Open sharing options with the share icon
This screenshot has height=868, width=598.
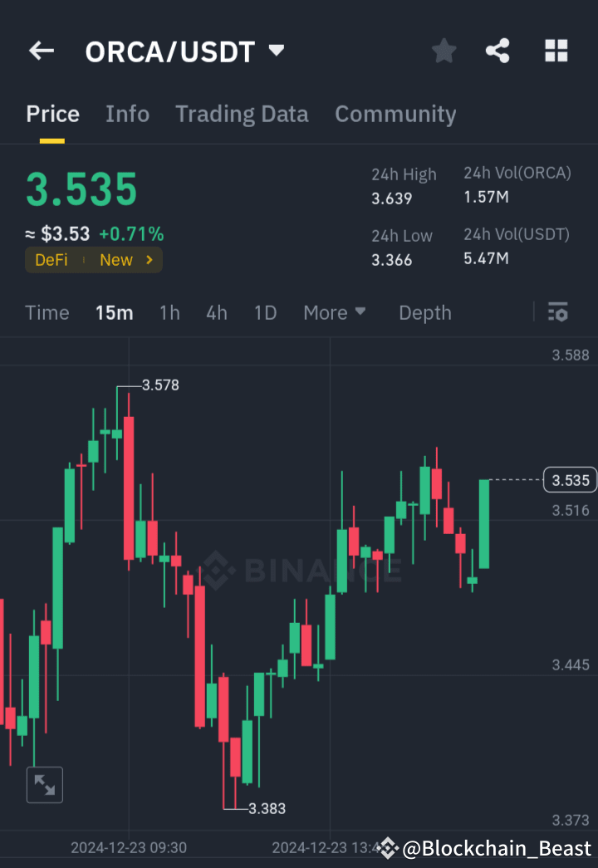point(498,51)
